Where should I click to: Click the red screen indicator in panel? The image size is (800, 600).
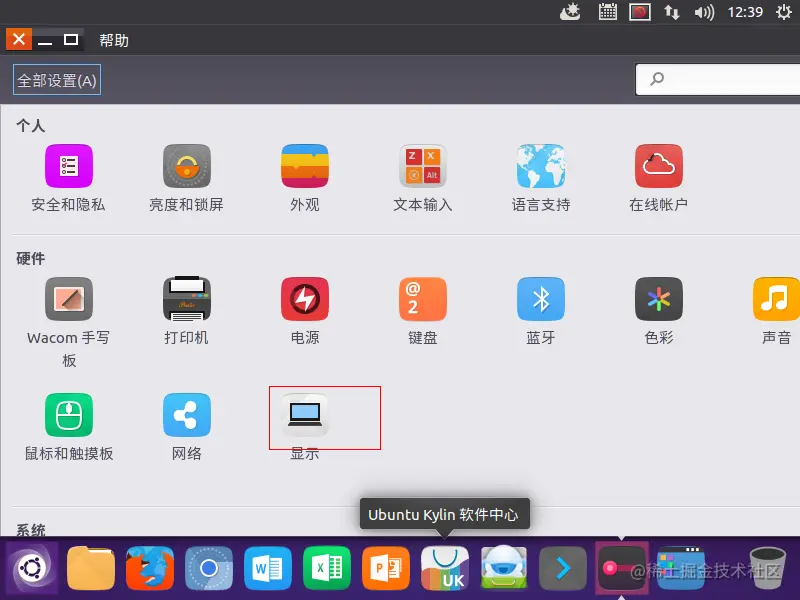click(x=639, y=11)
